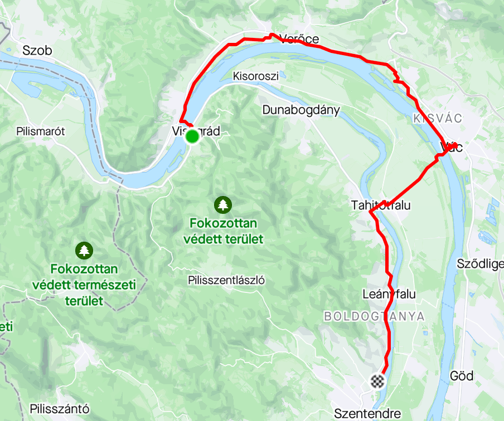
Task: Click the BOLDOGTANYA area label
Action: (x=374, y=316)
